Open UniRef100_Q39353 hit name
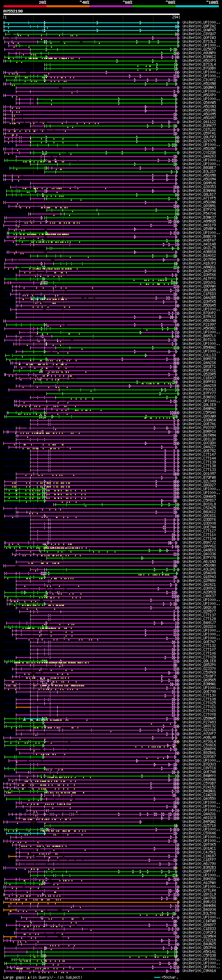Viewport: 222px width, 980px height. 199,187
